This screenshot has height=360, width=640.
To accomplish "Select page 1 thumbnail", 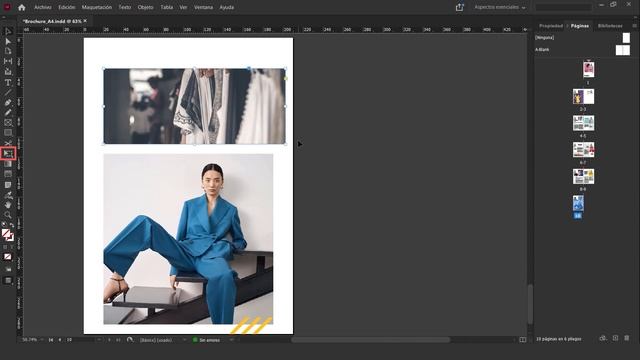I will coord(588,69).
